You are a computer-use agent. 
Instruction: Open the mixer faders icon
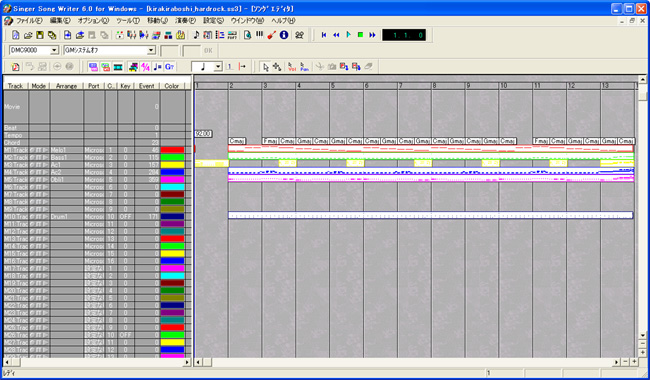(131, 35)
